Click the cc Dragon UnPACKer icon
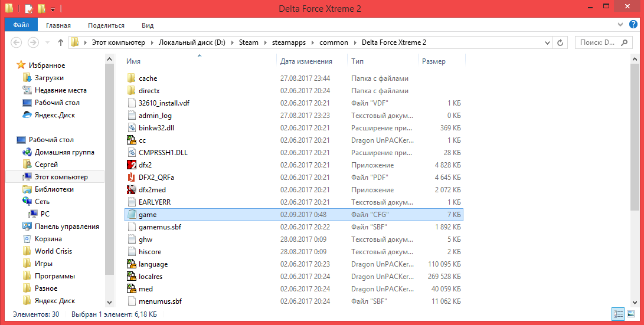The width and height of the screenshot is (644, 325). click(132, 140)
